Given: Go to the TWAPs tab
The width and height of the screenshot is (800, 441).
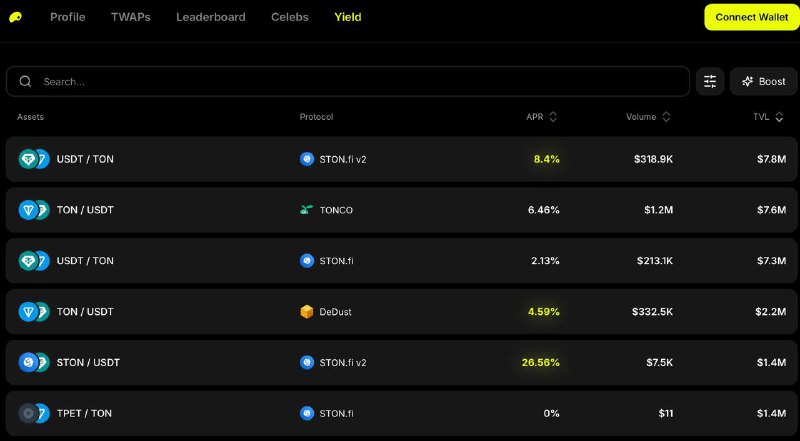Looking at the screenshot, I should [x=131, y=17].
